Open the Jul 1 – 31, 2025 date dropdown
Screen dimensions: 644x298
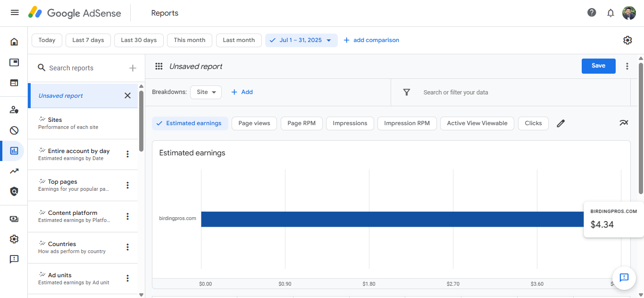point(301,40)
